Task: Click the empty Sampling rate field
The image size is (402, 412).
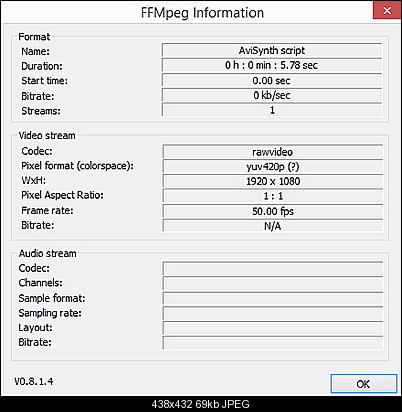Action: [x=273, y=313]
